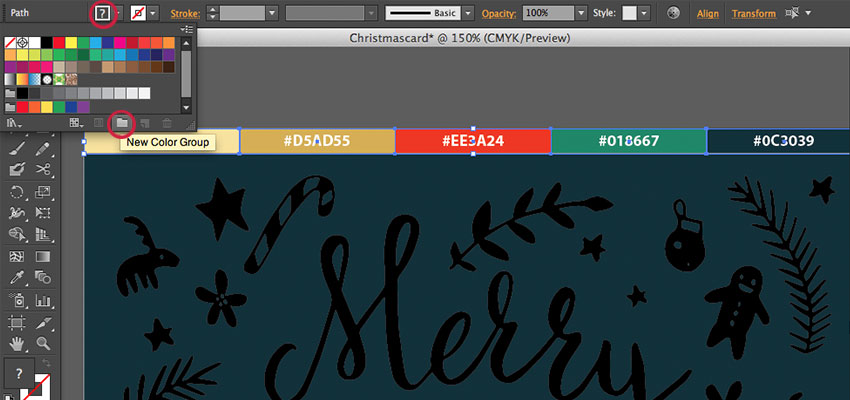Toggle the stroke box in control bar
This screenshot has width=850, height=400.
point(140,14)
